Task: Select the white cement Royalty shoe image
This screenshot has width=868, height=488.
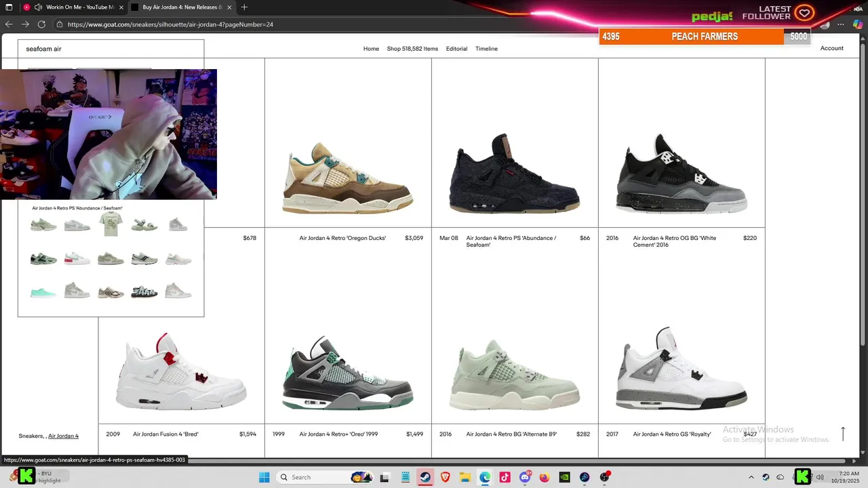Action: point(682,368)
